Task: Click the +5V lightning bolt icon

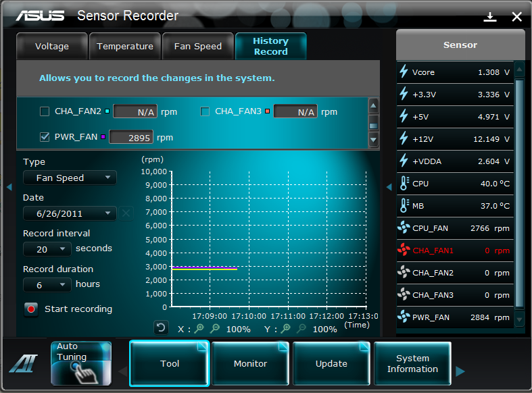Action: [404, 116]
